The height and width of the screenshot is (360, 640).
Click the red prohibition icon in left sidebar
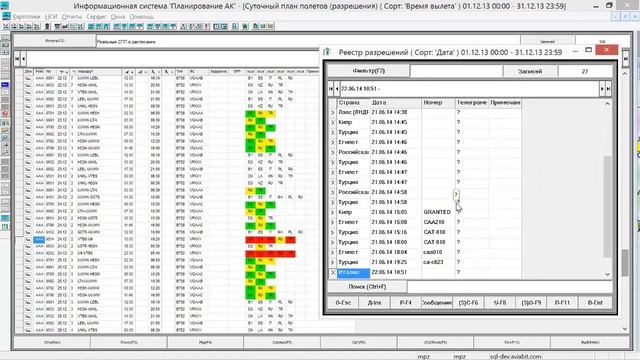click(5, 114)
